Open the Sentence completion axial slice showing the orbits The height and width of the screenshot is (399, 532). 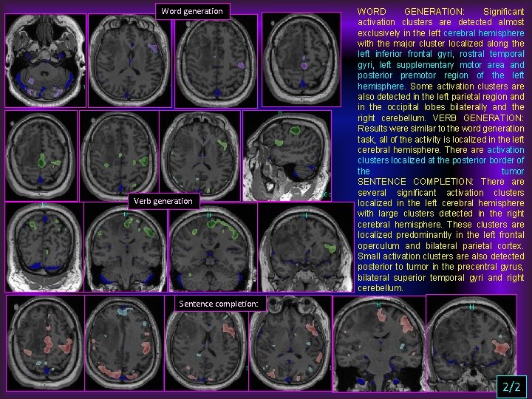tap(290, 343)
